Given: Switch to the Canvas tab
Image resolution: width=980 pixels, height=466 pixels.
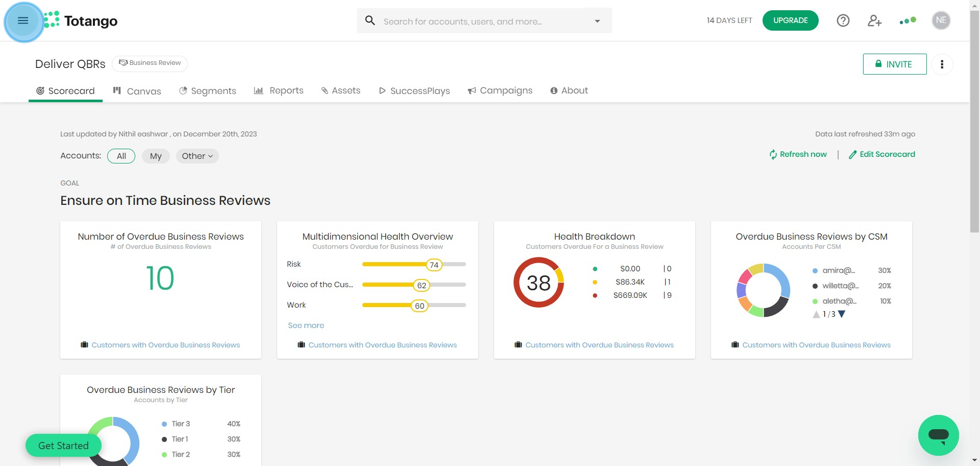Looking at the screenshot, I should pos(137,91).
